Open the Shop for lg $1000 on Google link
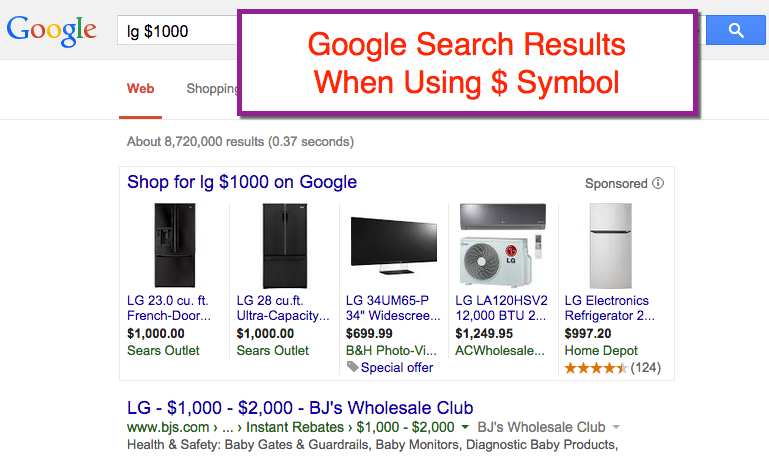This screenshot has width=769, height=472. coord(242,182)
